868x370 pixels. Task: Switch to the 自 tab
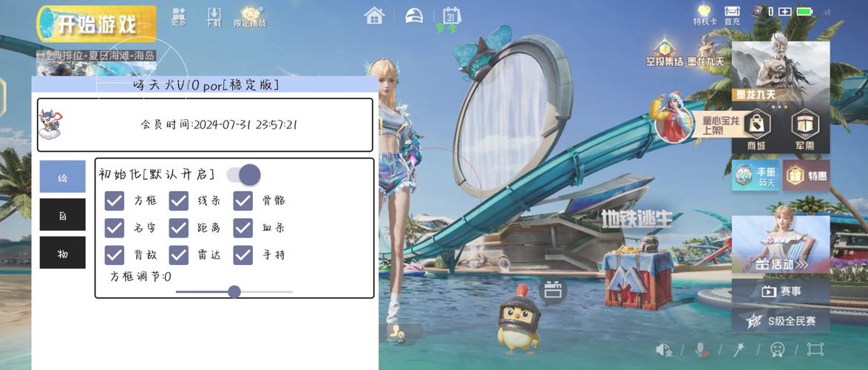[63, 215]
